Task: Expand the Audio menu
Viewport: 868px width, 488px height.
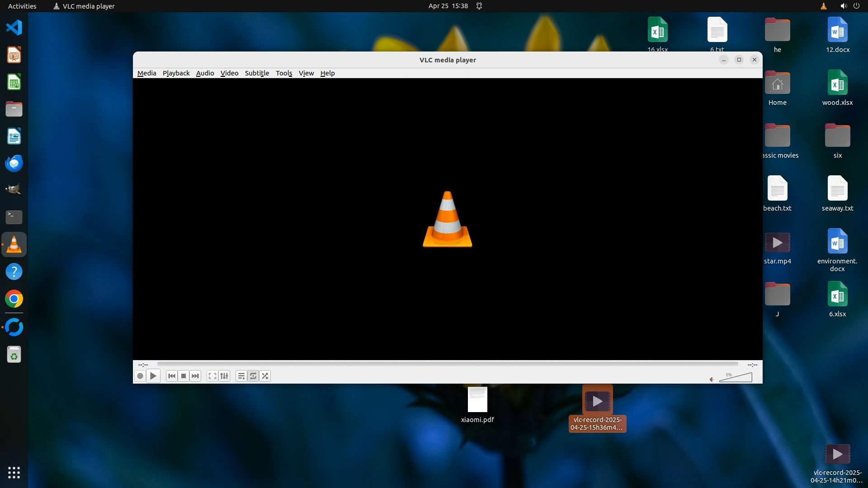Action: 205,73
